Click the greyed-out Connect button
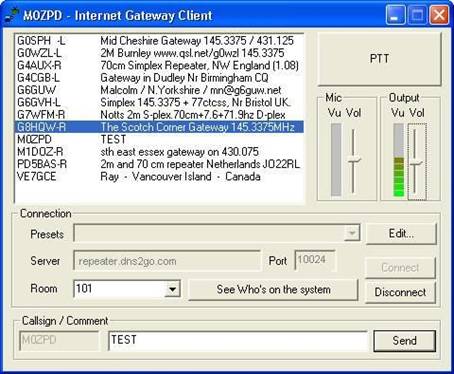The image size is (454, 374). coord(400,267)
